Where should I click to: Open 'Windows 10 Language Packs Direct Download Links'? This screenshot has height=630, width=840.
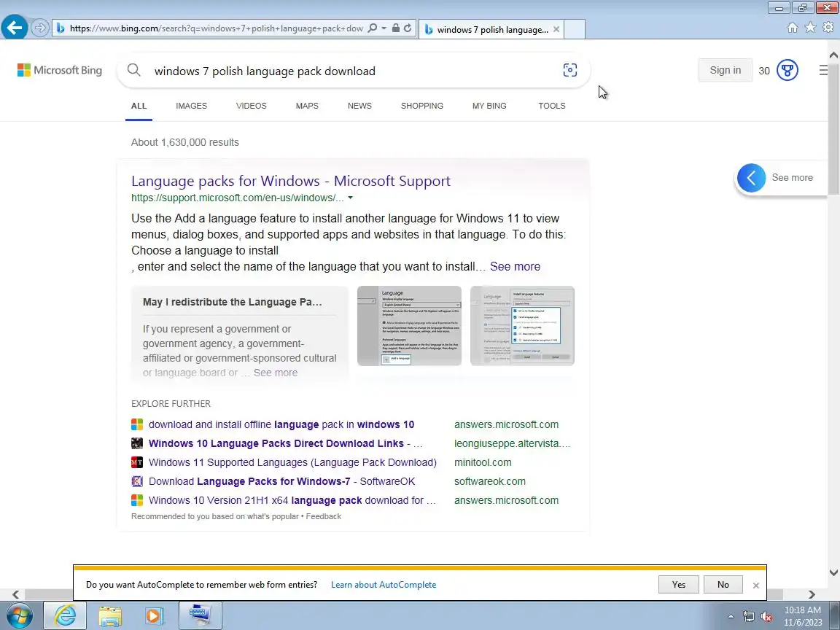286,443
